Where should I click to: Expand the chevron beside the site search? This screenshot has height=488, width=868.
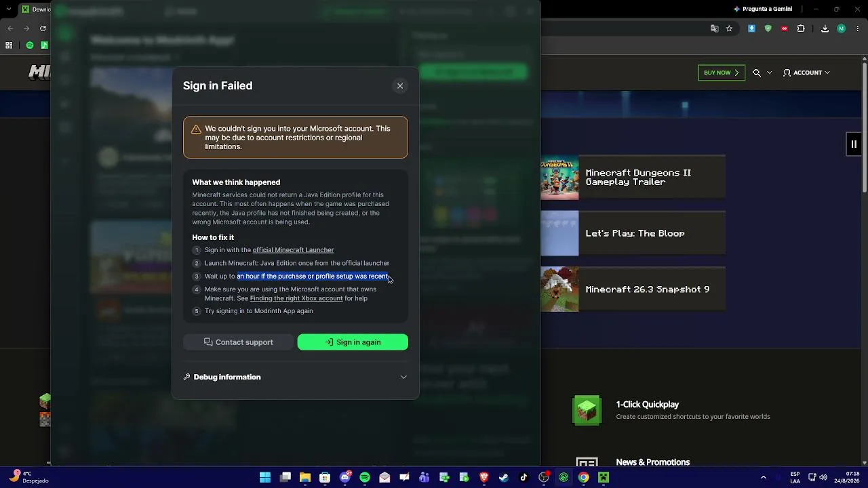[769, 73]
